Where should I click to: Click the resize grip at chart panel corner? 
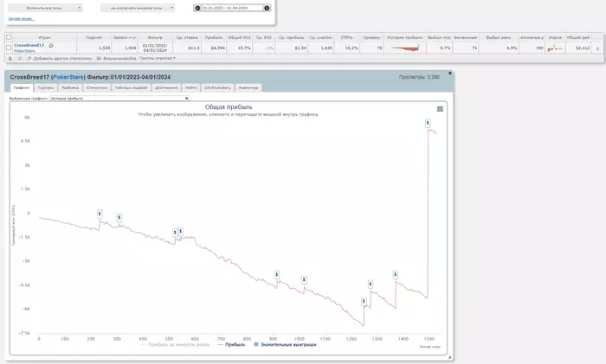(449, 358)
